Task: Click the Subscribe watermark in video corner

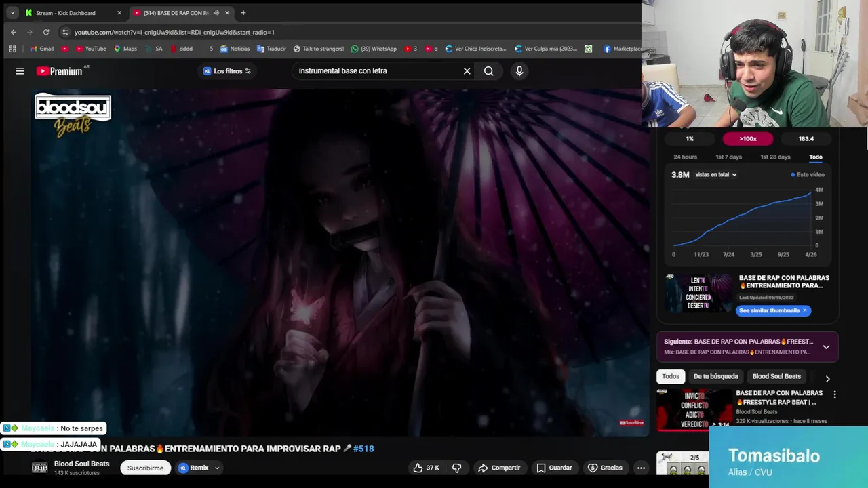Action: pyautogui.click(x=631, y=423)
